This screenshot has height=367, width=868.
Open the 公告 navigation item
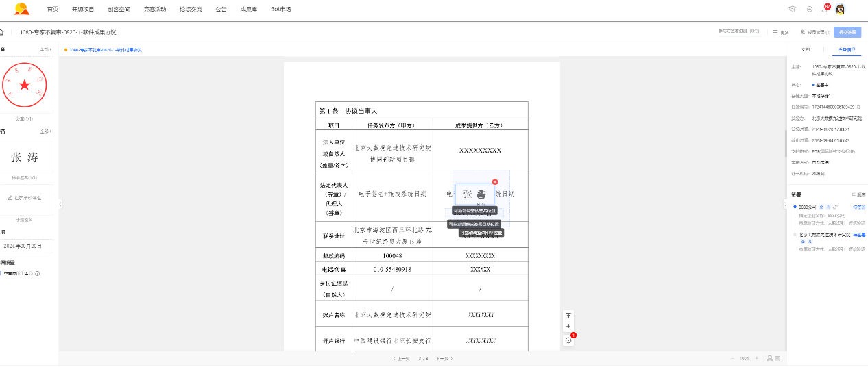pos(221,9)
